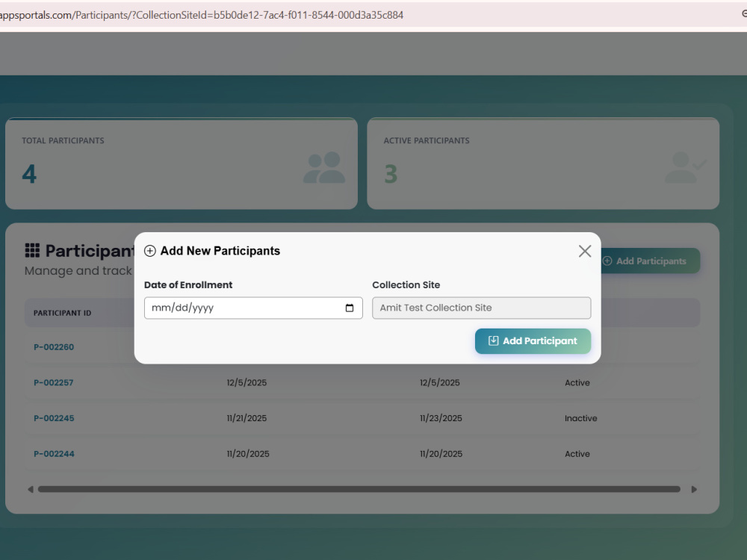This screenshot has height=560, width=747.
Task: Close the Add New Participants dialog
Action: click(x=585, y=251)
